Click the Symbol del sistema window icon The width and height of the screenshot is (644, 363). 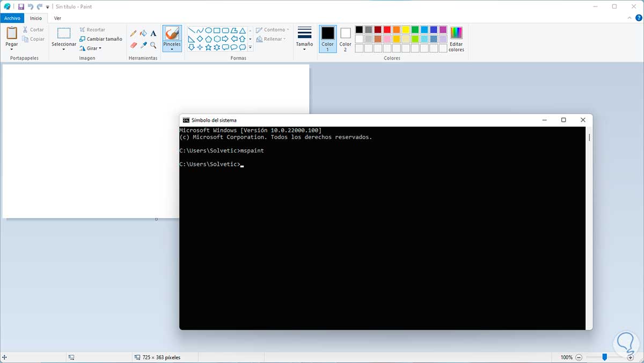[186, 120]
